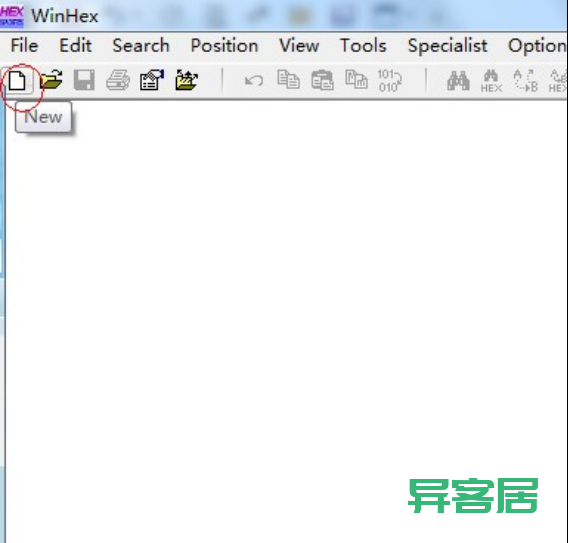Viewport: 568px width, 543px height.
Task: Click the Modify Data 101/010 icon
Action: pos(390,80)
